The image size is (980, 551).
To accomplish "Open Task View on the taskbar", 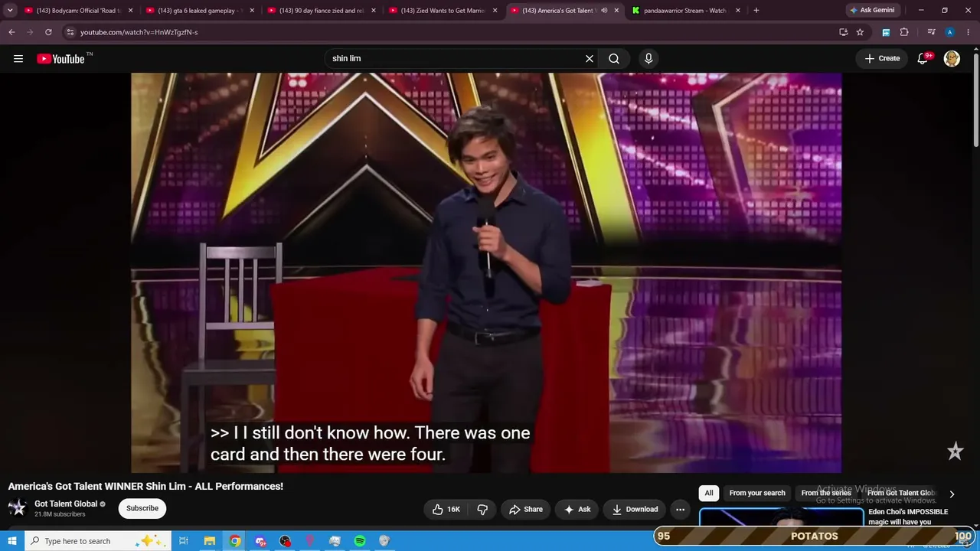I will [x=184, y=541].
